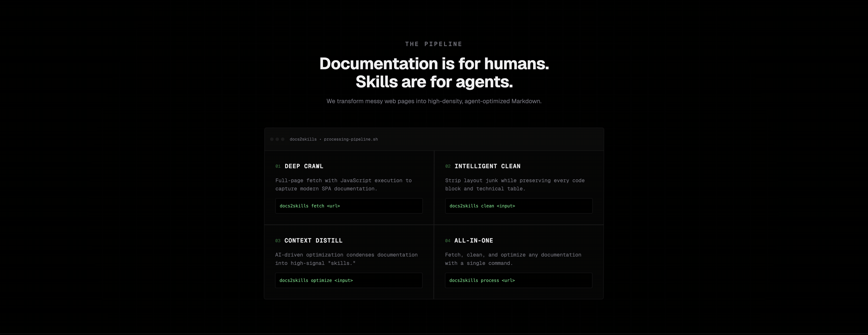Click the green terminal window dot

pos(283,139)
